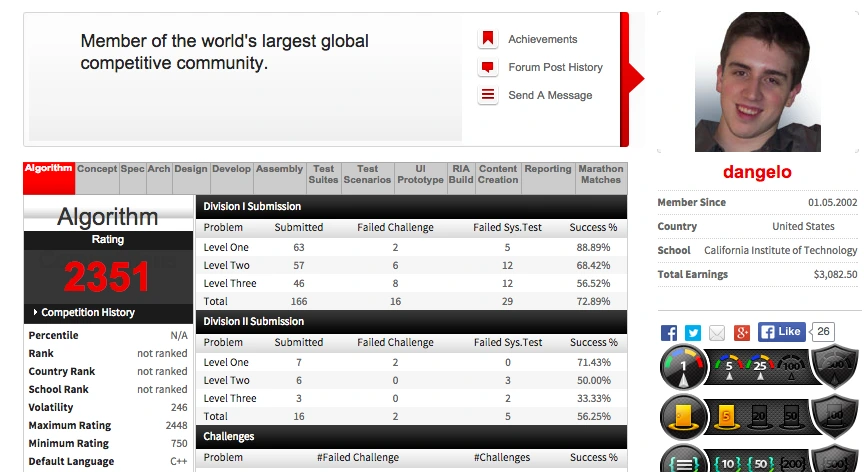The image size is (864, 472).
Task: Click the Division II Submission header
Action: (411, 322)
